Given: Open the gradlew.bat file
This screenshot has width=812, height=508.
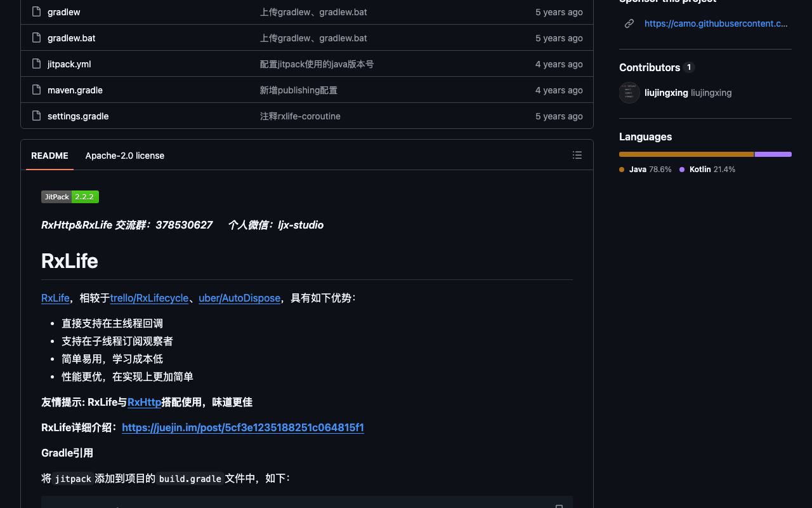Looking at the screenshot, I should coord(72,38).
